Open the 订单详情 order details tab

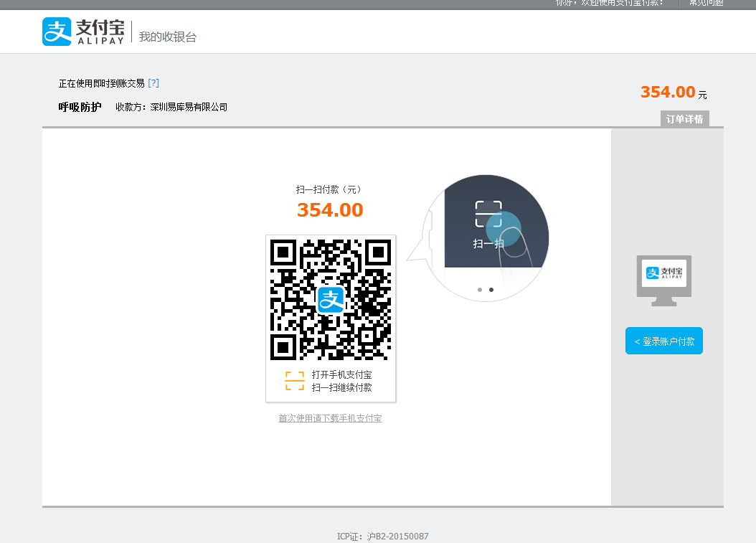point(685,119)
